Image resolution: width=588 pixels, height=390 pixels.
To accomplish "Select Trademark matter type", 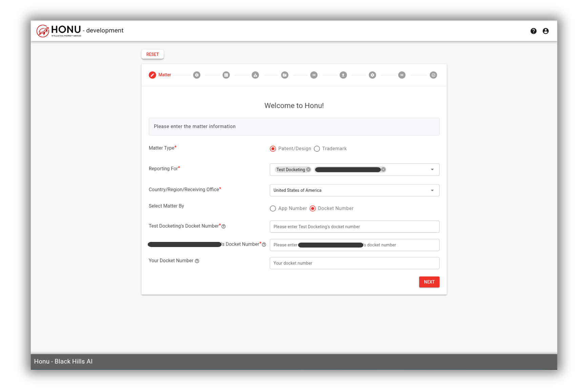I will tap(317, 149).
